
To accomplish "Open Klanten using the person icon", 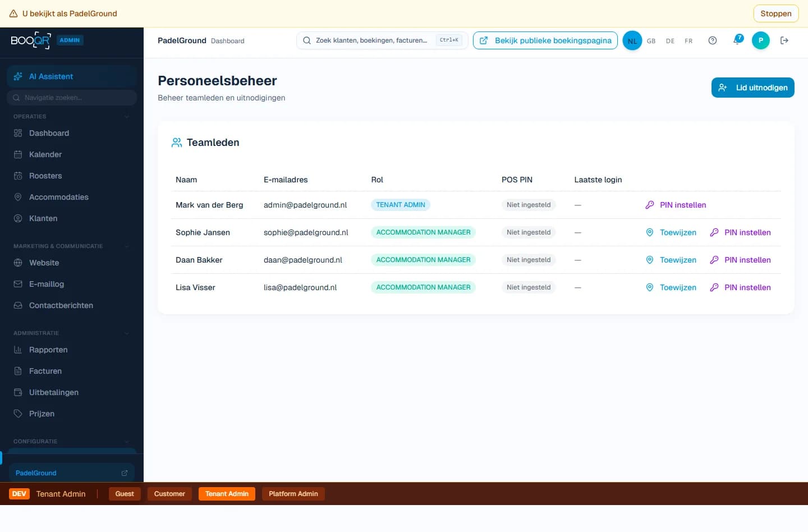I will pos(17,218).
